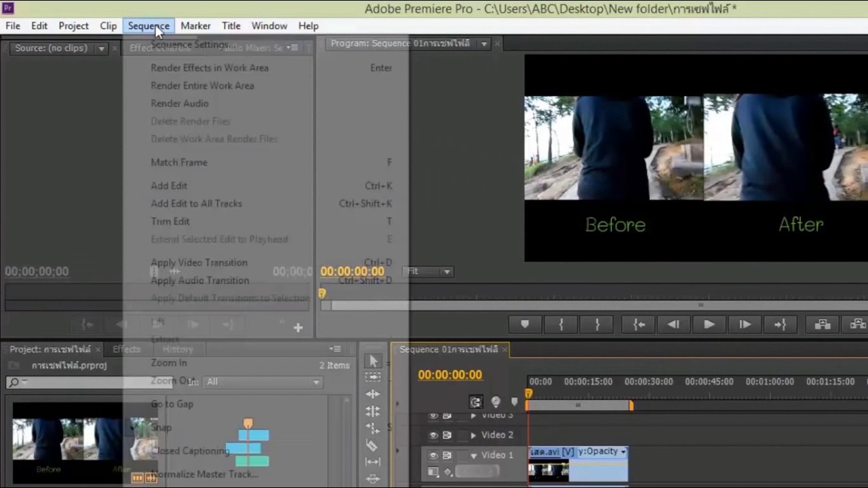Open the Title menu
The width and height of the screenshot is (868, 488).
(231, 26)
